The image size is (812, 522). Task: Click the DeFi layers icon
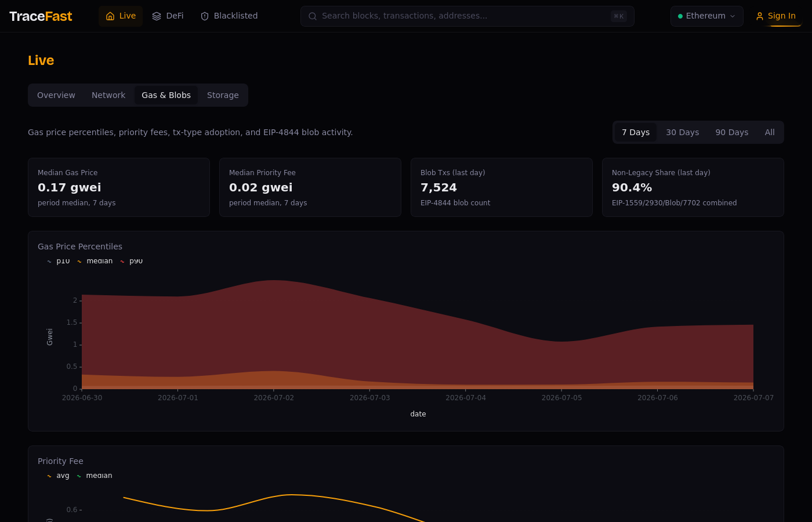[157, 16]
